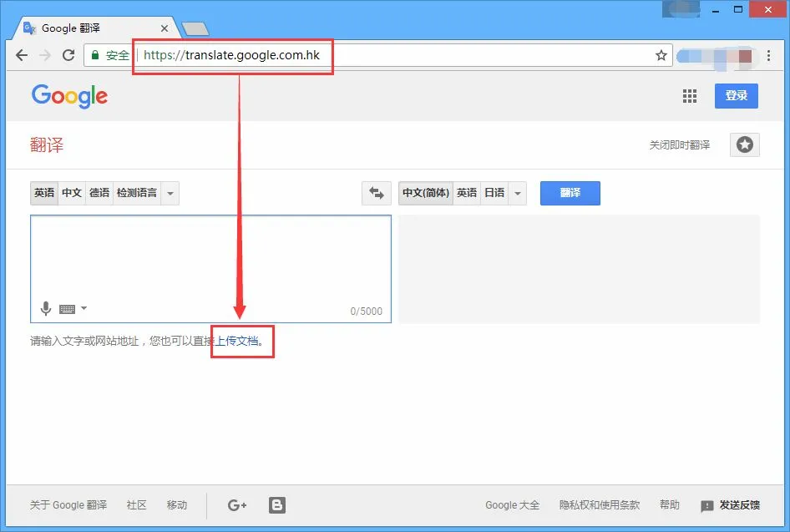This screenshot has width=790, height=532.
Task: Select 英语 as target language
Action: tap(467, 193)
